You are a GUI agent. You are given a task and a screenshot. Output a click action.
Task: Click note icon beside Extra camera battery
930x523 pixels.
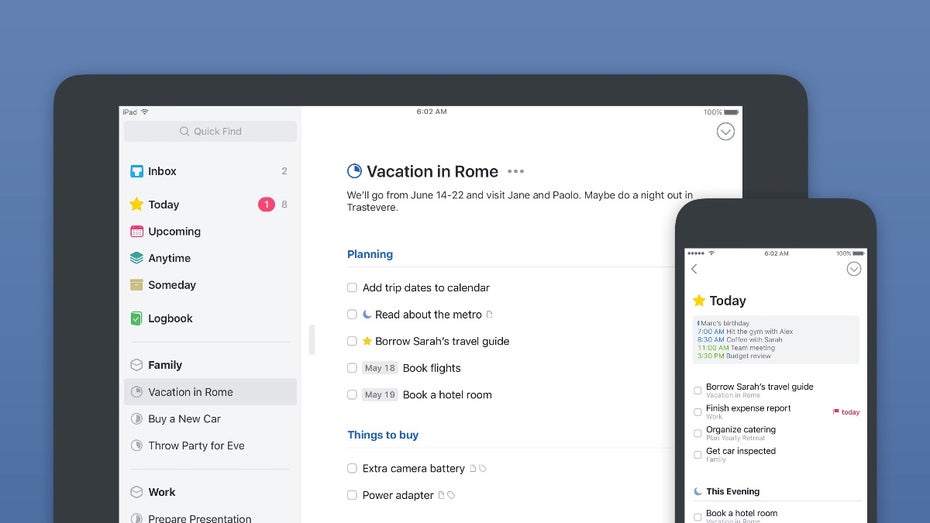(473, 468)
